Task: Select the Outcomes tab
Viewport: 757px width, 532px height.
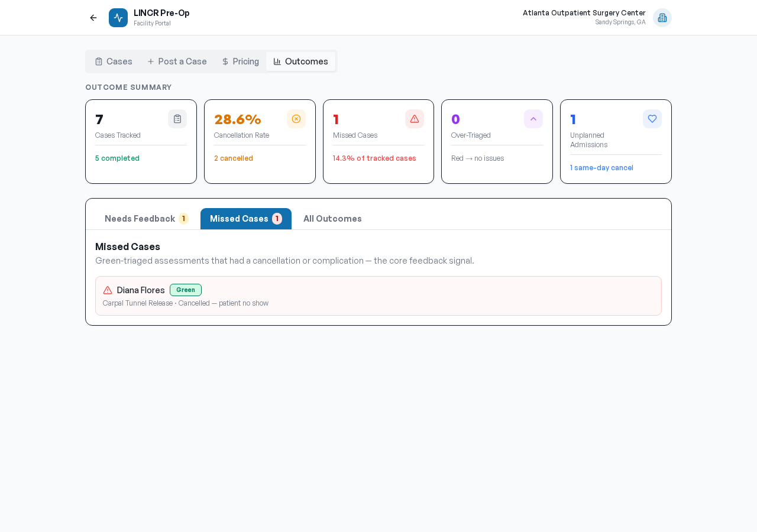Action: (x=300, y=61)
